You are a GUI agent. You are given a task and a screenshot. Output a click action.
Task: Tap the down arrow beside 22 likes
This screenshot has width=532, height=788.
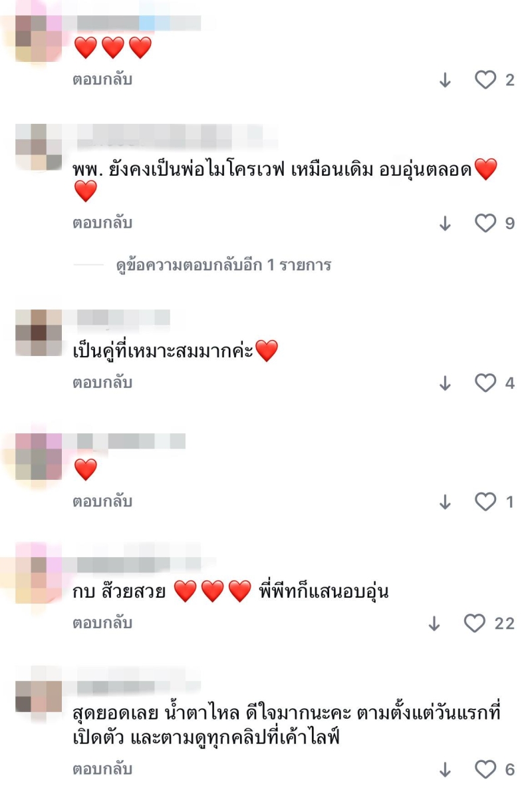coord(434,624)
